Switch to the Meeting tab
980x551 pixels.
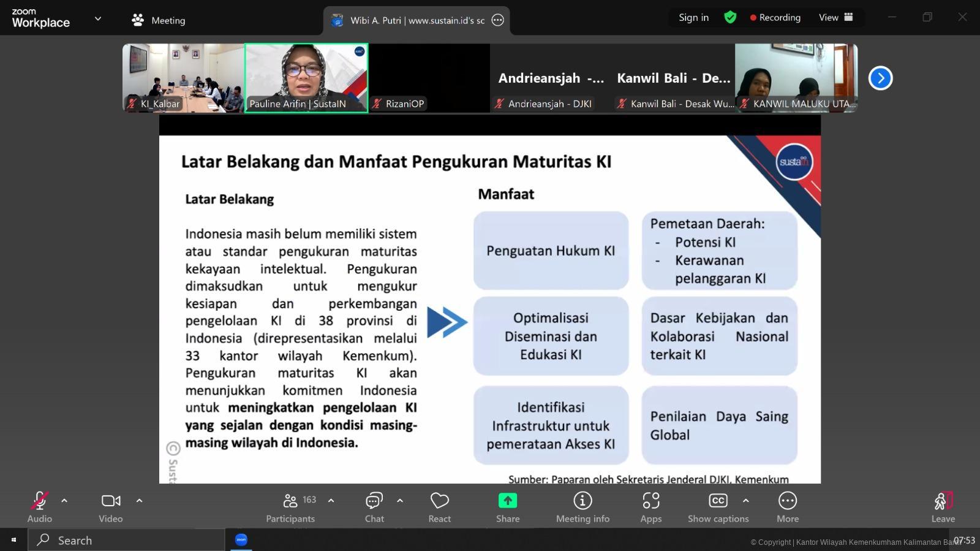(159, 20)
